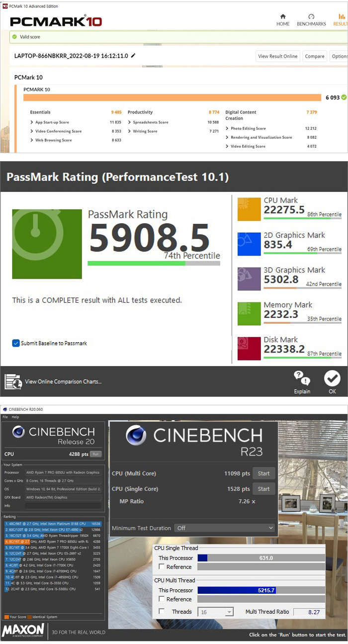Click the orange Your Score legend swatch

[6, 617]
